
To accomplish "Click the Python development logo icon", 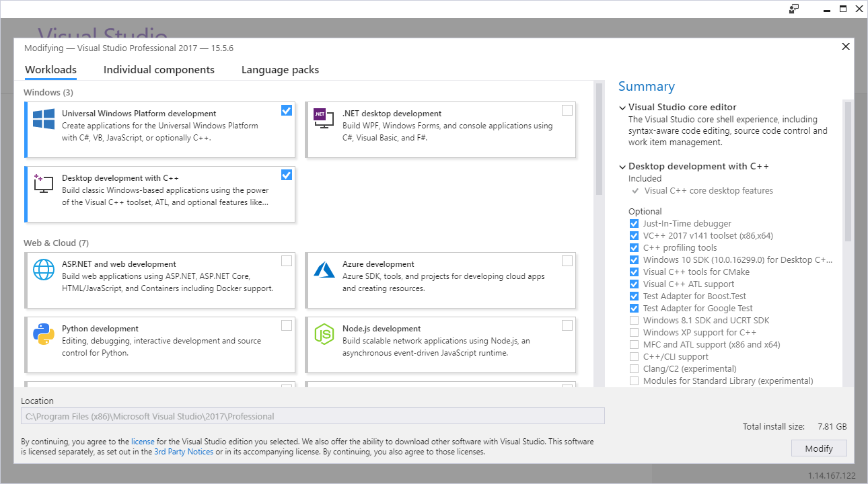I will pyautogui.click(x=44, y=334).
